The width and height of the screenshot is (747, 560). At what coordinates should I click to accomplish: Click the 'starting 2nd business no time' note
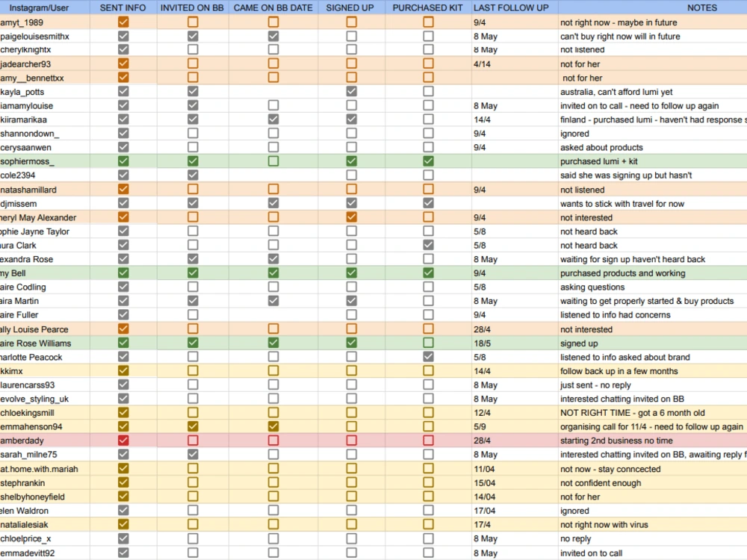pos(616,441)
